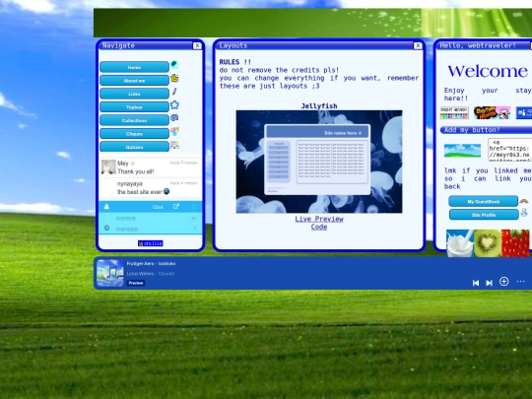This screenshot has width=532, height=399.
Task: Click the song title Frutiger Aero
Action: pyautogui.click(x=151, y=264)
